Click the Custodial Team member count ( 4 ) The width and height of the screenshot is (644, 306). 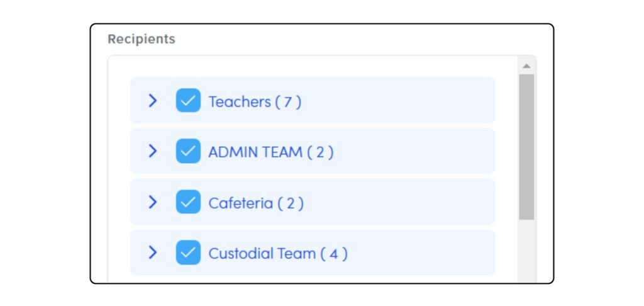click(334, 254)
